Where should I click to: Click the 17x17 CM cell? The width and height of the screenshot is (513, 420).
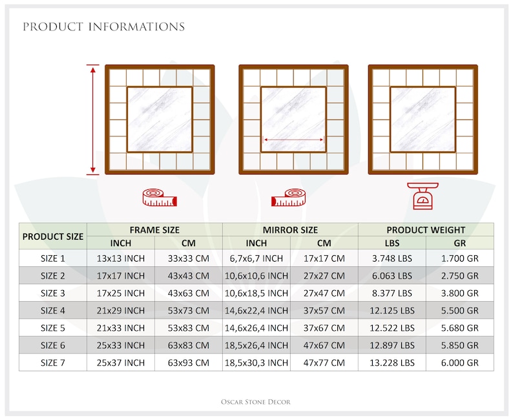tap(324, 258)
